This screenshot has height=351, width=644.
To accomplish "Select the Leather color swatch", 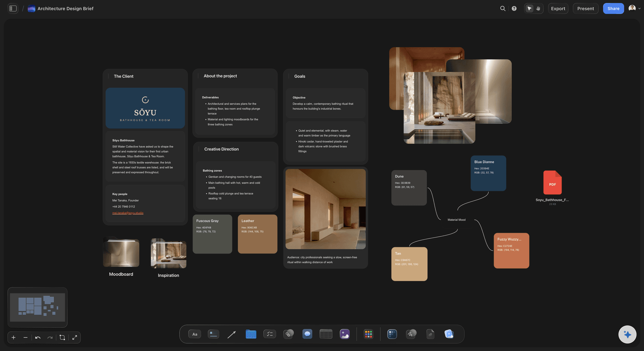I will (258, 234).
